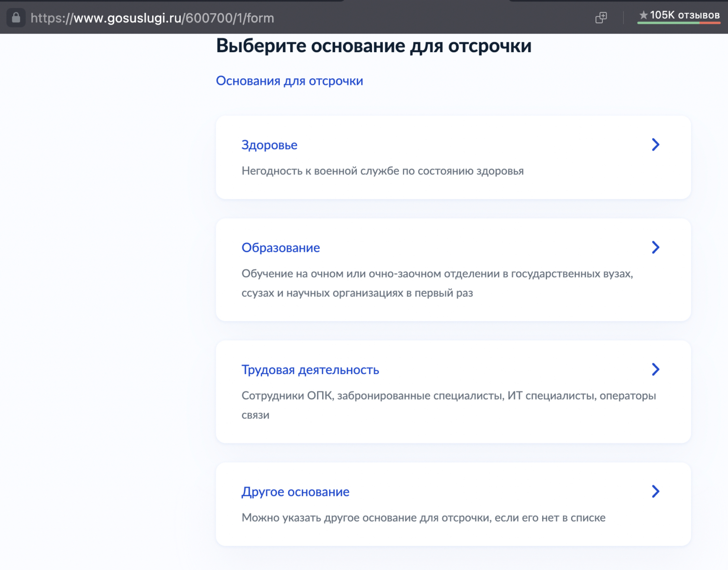
Task: Click the Выберите основание для отсрочки heading
Action: coord(374,46)
